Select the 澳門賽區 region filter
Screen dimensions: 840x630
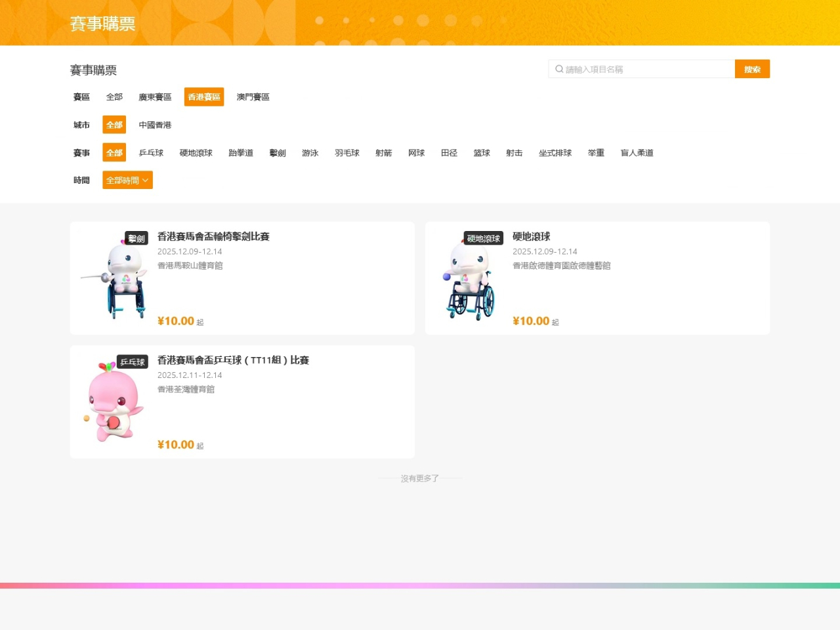pos(253,97)
